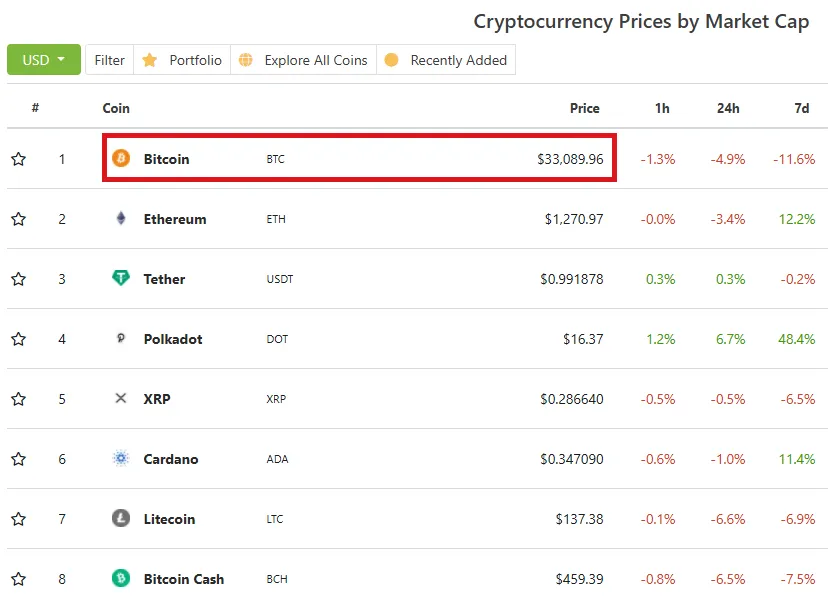Screen dimensions: 828x597
Task: Open the Litecoin coin link
Action: tap(169, 519)
